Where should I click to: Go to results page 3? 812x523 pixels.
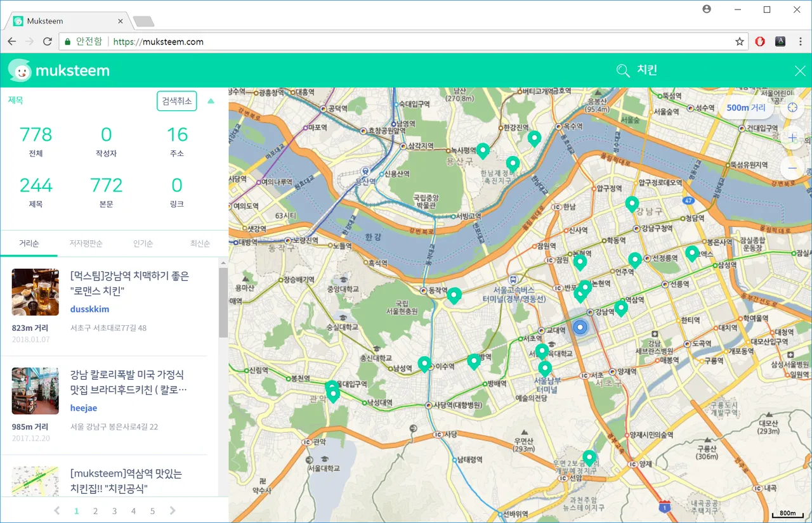(x=115, y=511)
